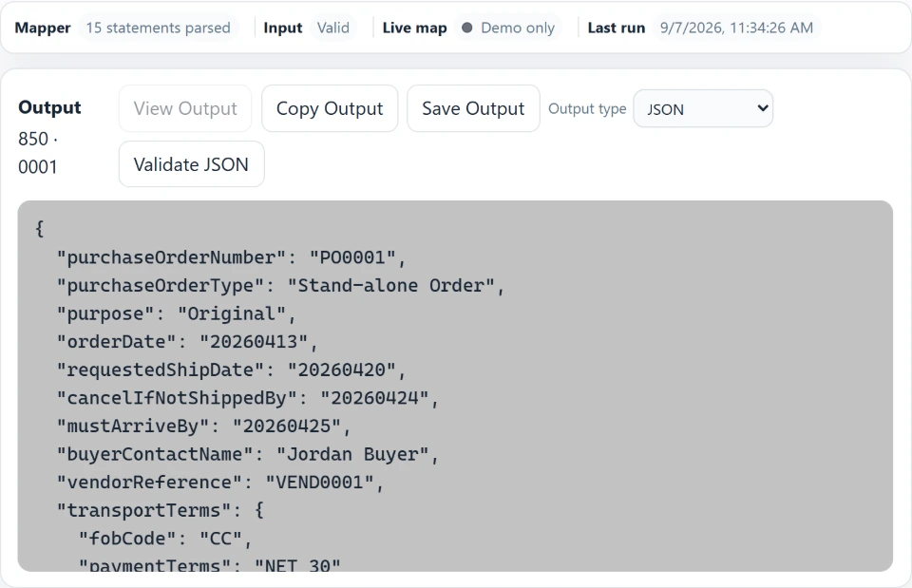This screenshot has width=912, height=588.
Task: Run the Validate JSON button
Action: [191, 164]
